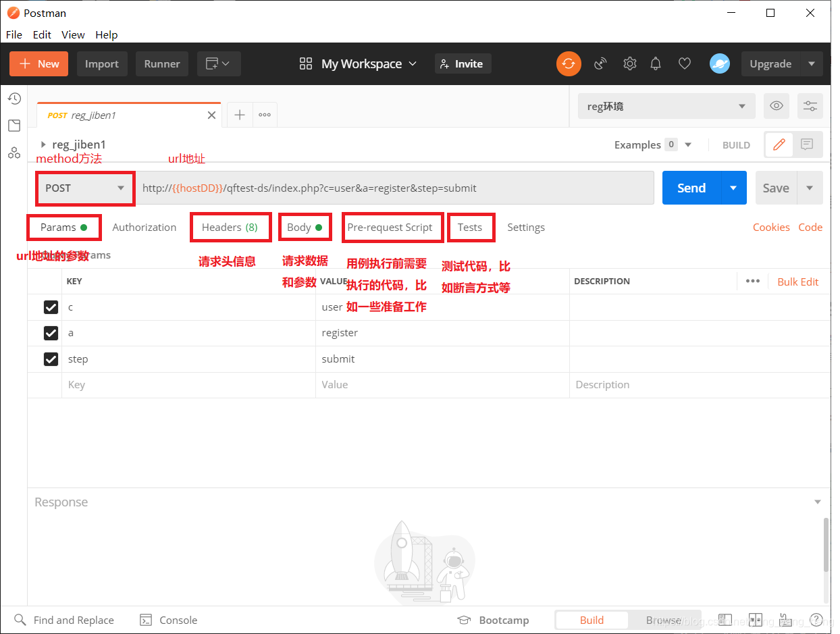Open the tab options ellipsis menu
The image size is (840, 634).
265,115
